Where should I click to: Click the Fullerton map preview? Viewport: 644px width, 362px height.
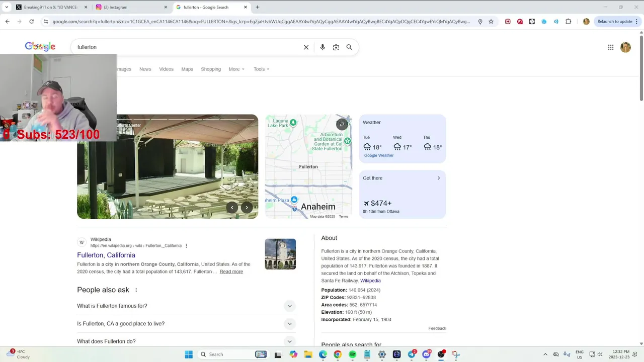(x=308, y=166)
